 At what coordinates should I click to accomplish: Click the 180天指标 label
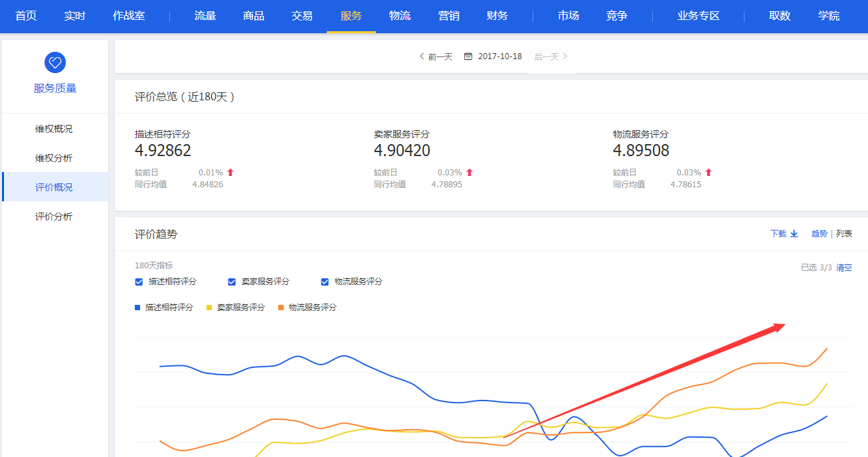153,266
